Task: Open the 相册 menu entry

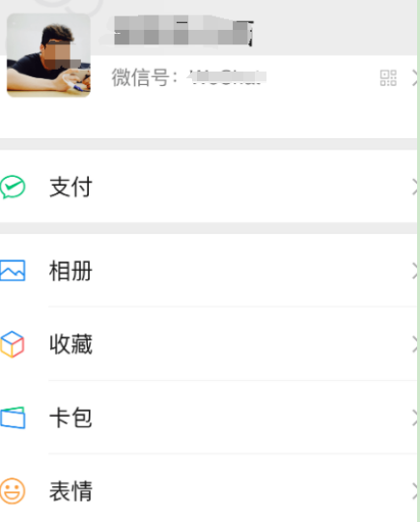Action: pyautogui.click(x=209, y=271)
